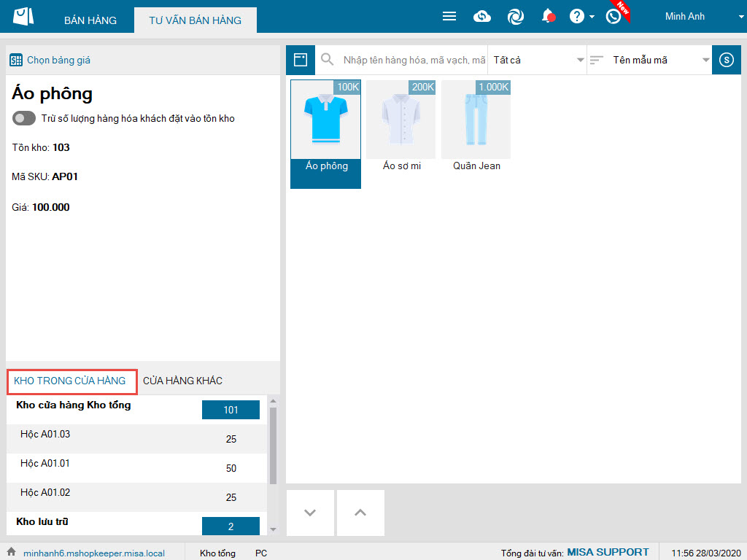This screenshot has width=747, height=560.
Task: Click the status bar date and time
Action: tap(706, 553)
